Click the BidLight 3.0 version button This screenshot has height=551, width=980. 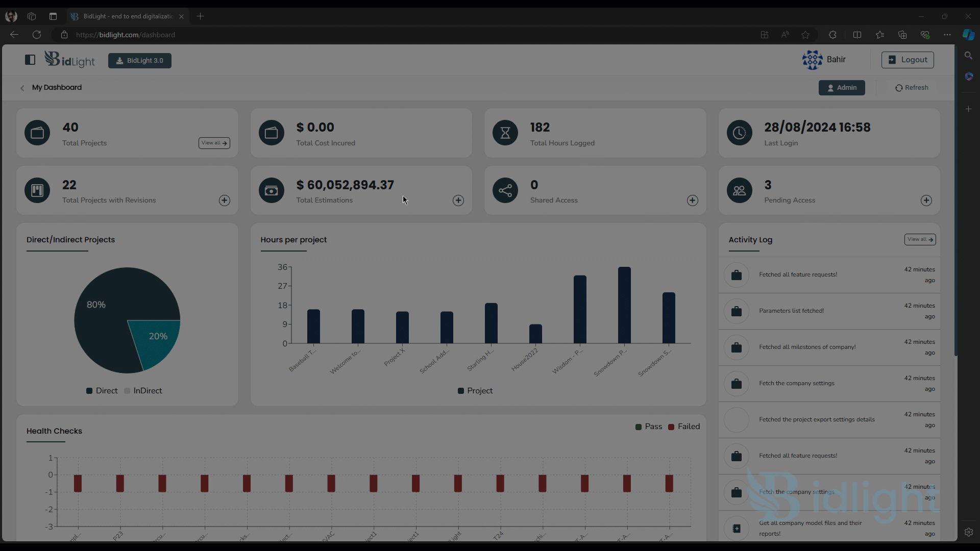point(139,60)
